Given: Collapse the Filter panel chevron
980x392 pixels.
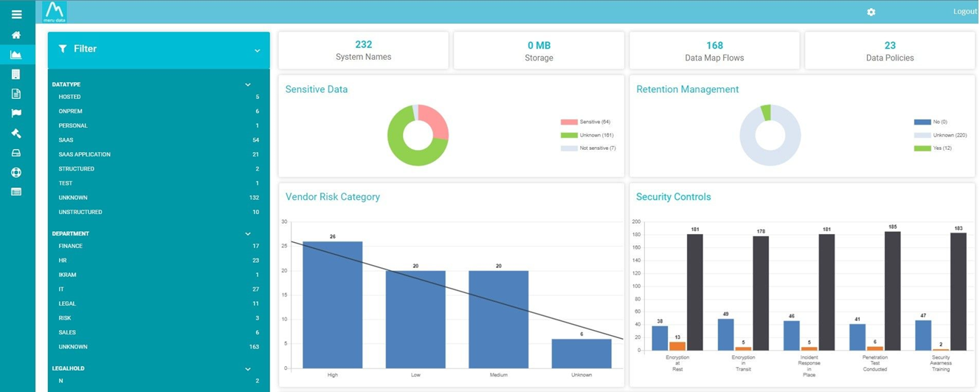Looking at the screenshot, I should coord(257,51).
